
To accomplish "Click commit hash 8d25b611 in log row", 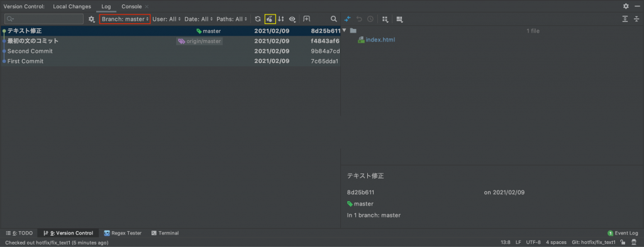I will (x=326, y=31).
